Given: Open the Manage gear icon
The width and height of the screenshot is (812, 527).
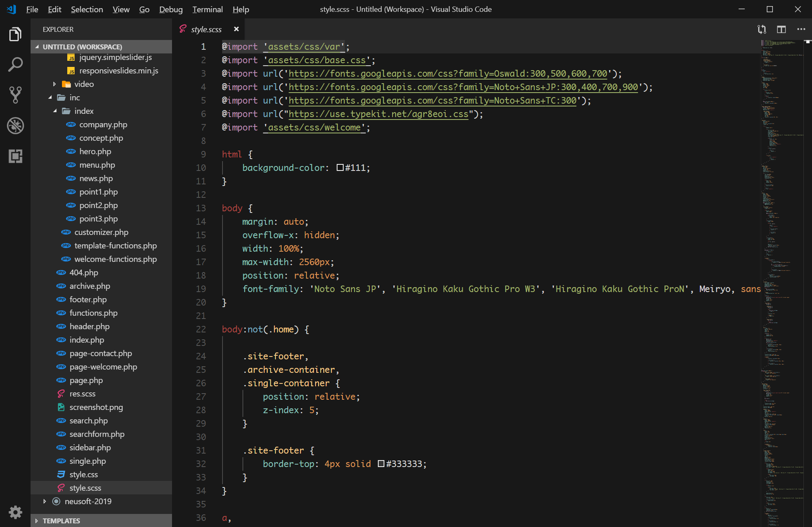Looking at the screenshot, I should (x=15, y=512).
